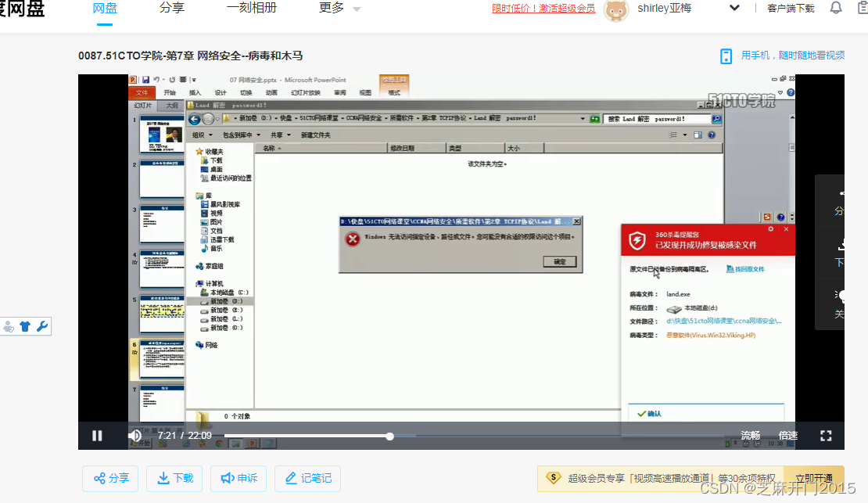Click 立即开通 membership button
This screenshot has height=503, width=868.
(814, 478)
